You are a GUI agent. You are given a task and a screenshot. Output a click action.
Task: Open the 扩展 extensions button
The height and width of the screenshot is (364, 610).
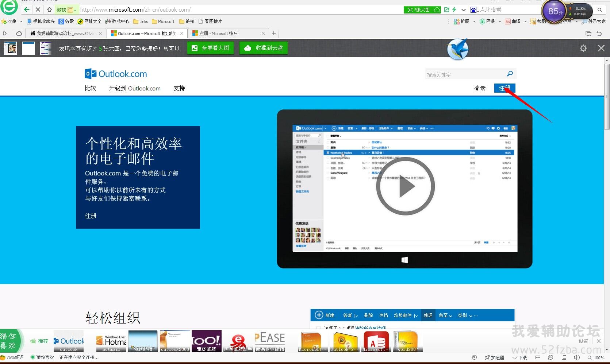(461, 22)
